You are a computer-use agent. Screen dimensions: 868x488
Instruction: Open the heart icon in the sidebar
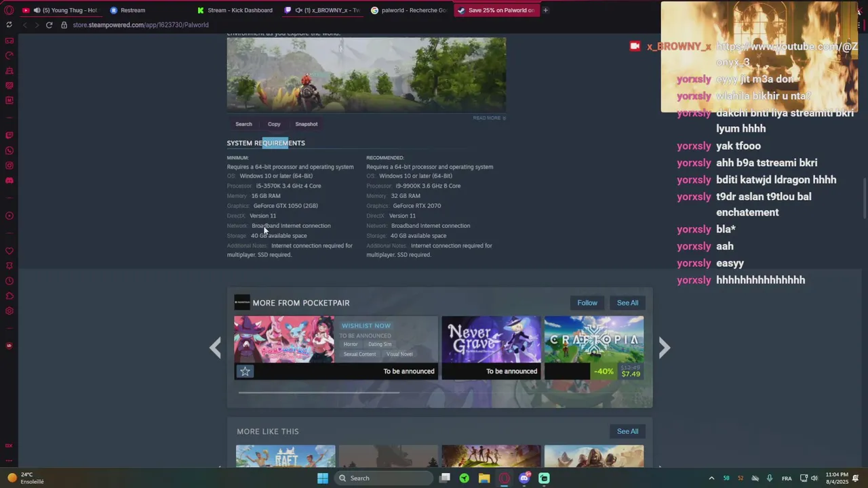point(9,251)
